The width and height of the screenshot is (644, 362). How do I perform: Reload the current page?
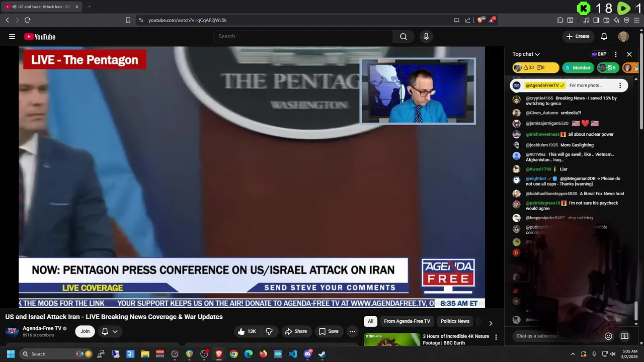tap(27, 20)
